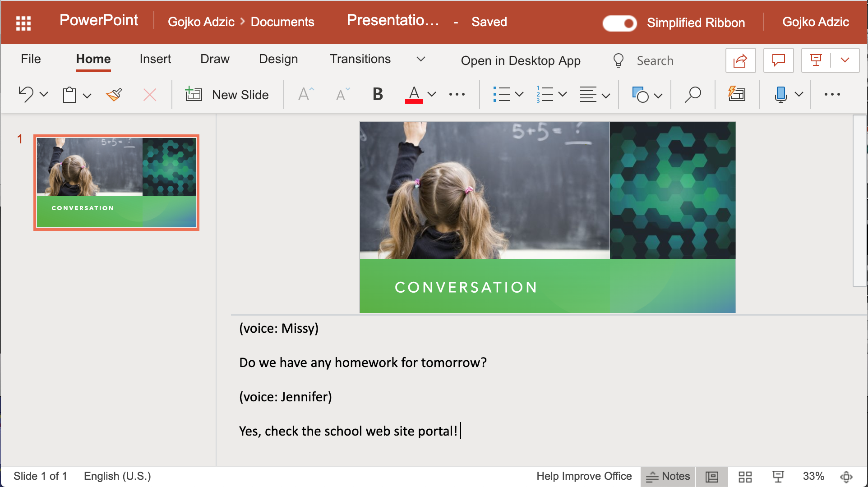
Task: Open the Designer ideas icon
Action: coord(737,94)
